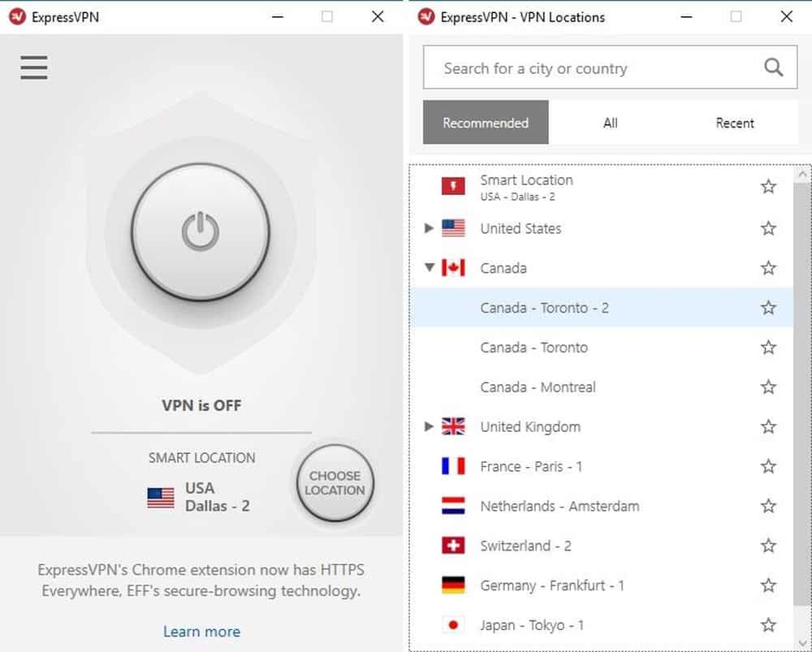Click the Choose Location button

point(335,482)
